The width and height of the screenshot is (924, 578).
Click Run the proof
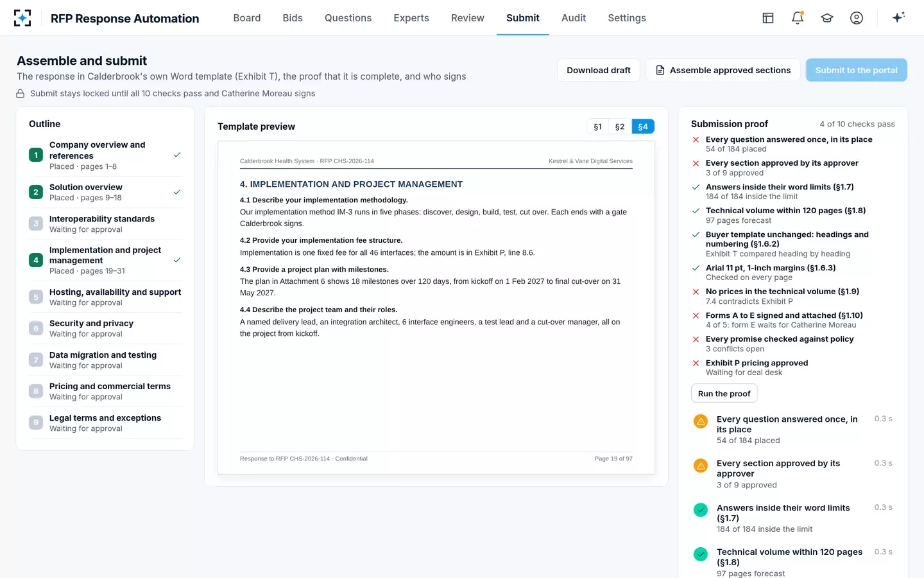pyautogui.click(x=724, y=394)
